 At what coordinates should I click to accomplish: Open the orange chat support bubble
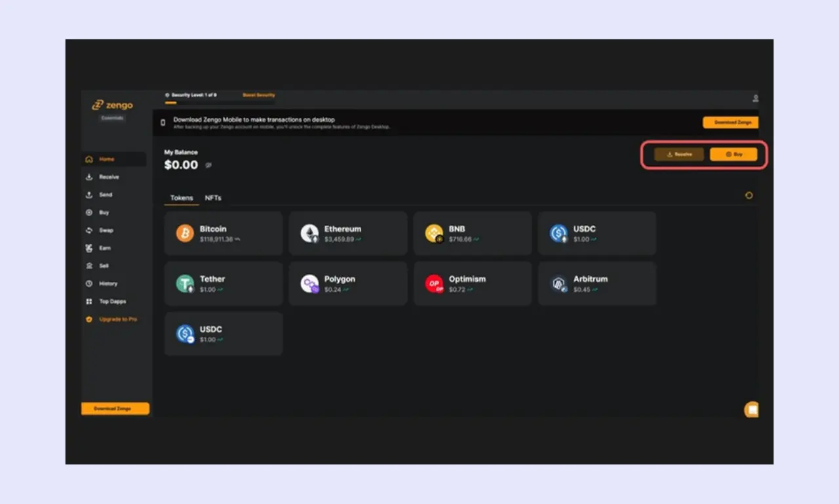pyautogui.click(x=752, y=410)
